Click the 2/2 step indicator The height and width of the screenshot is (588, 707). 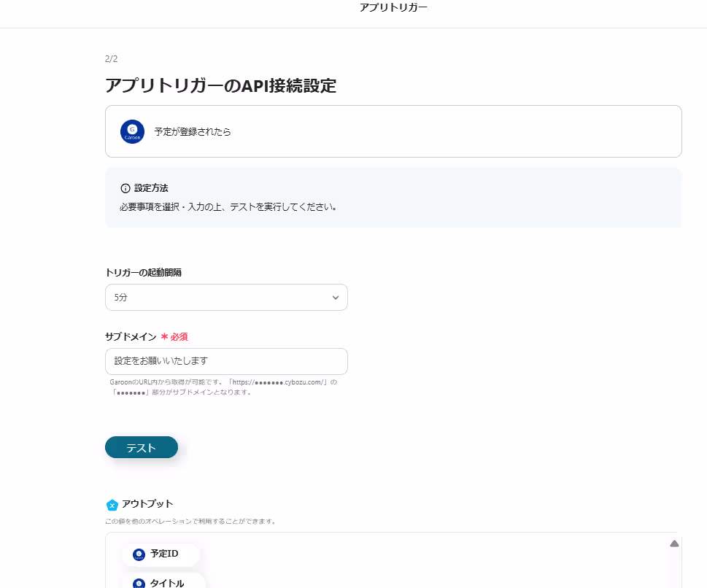coord(112,58)
